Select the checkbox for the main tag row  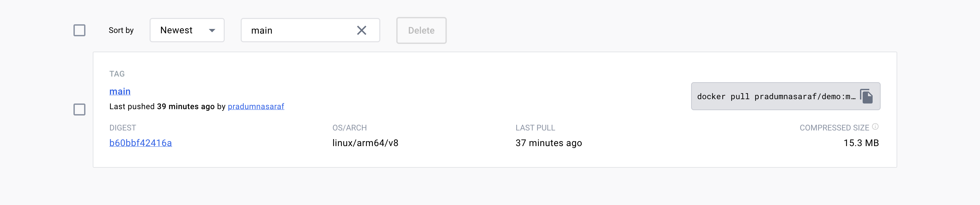tap(79, 110)
